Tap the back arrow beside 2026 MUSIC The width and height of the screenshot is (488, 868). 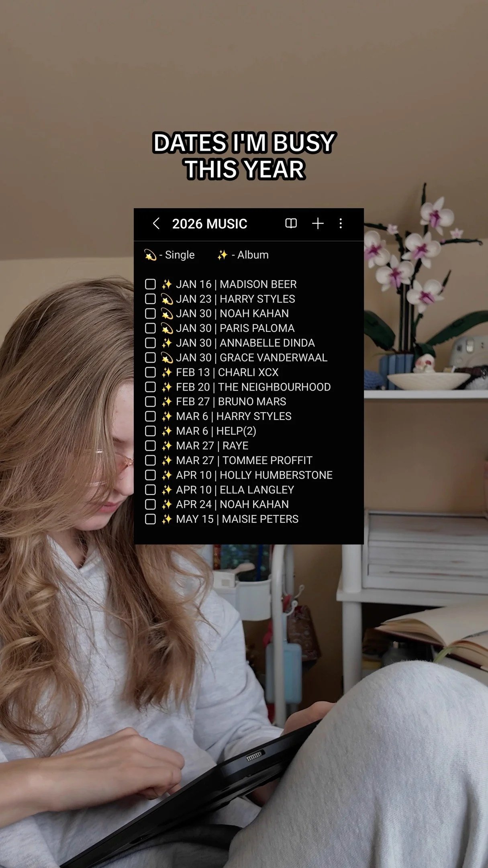point(156,223)
